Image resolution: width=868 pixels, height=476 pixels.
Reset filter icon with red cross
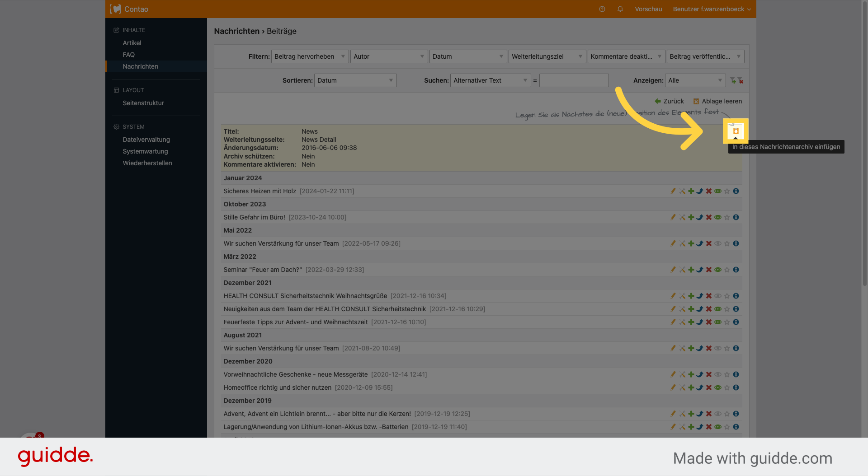741,80
